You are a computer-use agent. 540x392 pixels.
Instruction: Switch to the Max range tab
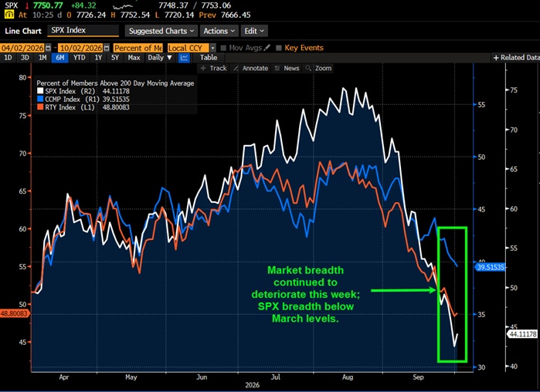134,58
